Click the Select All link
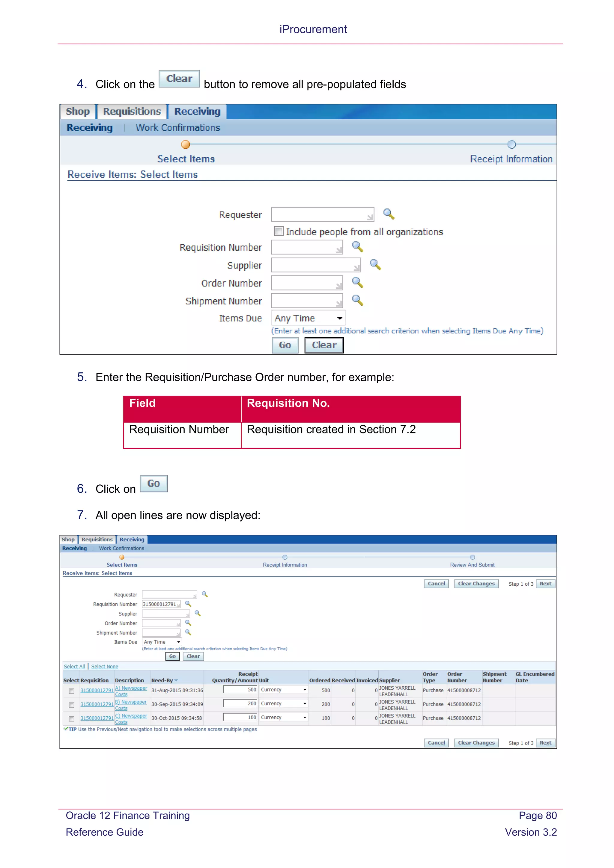The width and height of the screenshot is (614, 868). [74, 667]
